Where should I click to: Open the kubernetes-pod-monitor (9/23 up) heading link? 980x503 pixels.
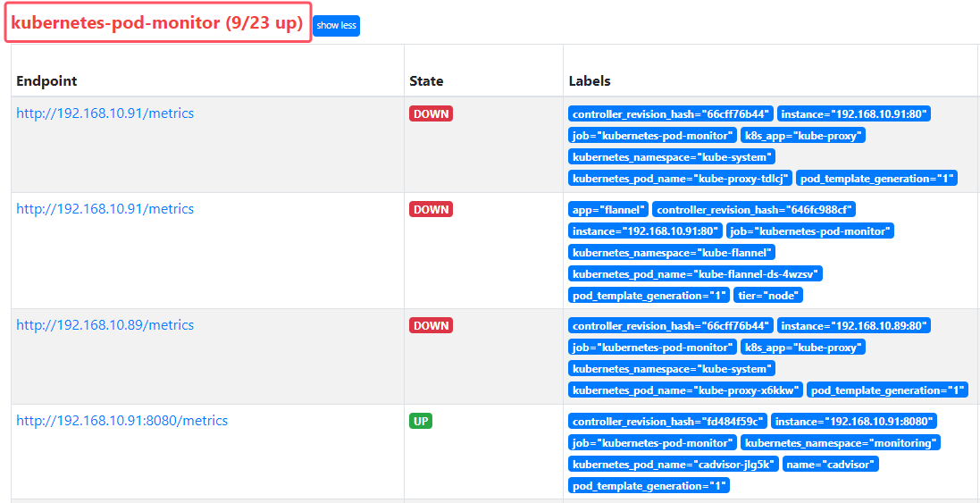157,24
